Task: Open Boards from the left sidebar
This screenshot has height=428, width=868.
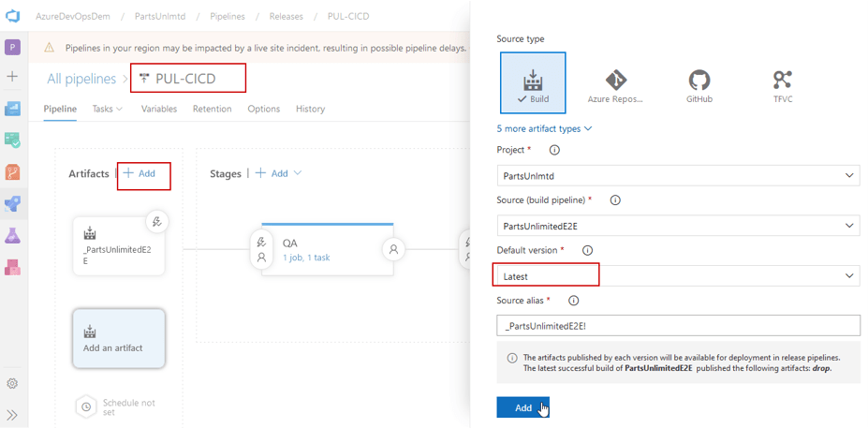Action: click(x=13, y=109)
